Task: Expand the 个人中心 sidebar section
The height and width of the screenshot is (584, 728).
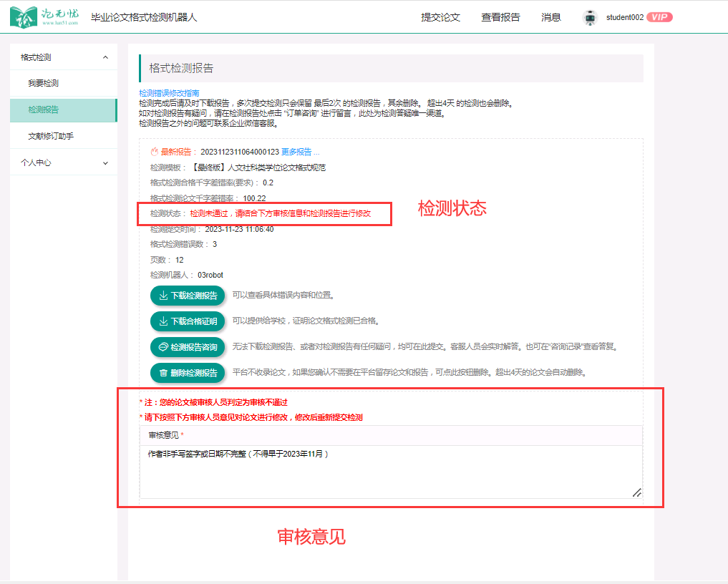Action: 105,163
